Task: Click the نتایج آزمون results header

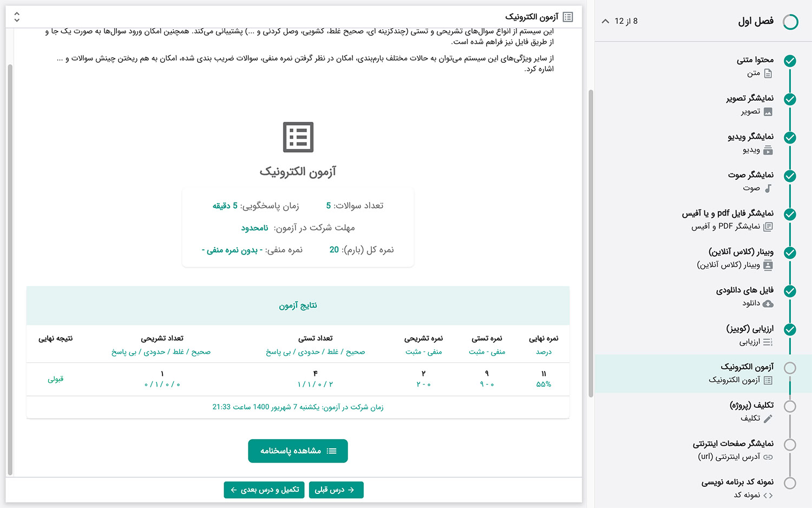Action: coord(298,305)
